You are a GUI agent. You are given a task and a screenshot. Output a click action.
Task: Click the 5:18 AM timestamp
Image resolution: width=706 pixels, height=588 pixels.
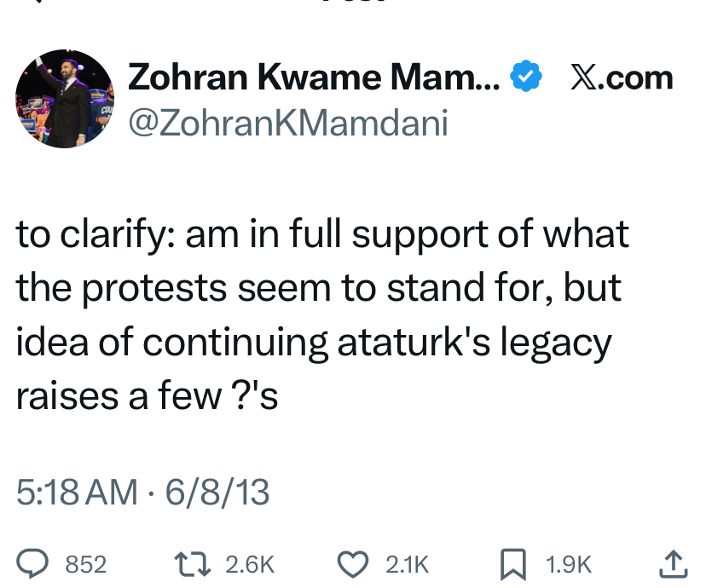(x=76, y=492)
